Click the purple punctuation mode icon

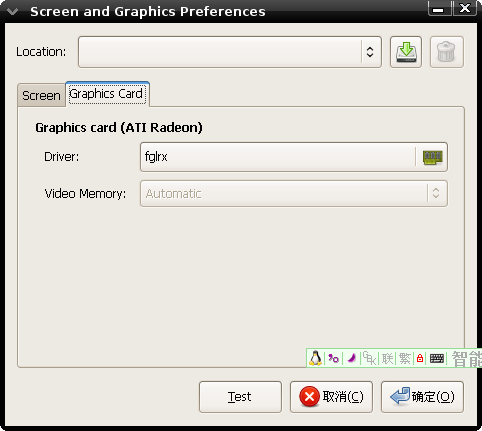pyautogui.click(x=333, y=358)
